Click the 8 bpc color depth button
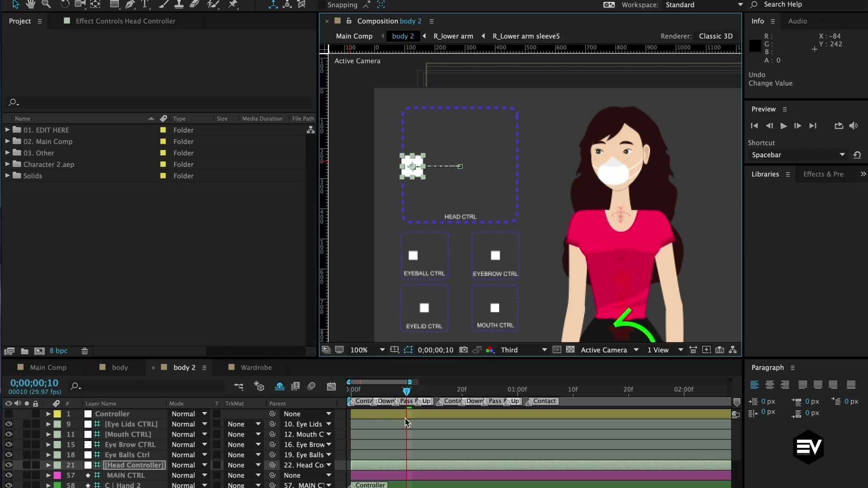The image size is (868, 488). (58, 351)
